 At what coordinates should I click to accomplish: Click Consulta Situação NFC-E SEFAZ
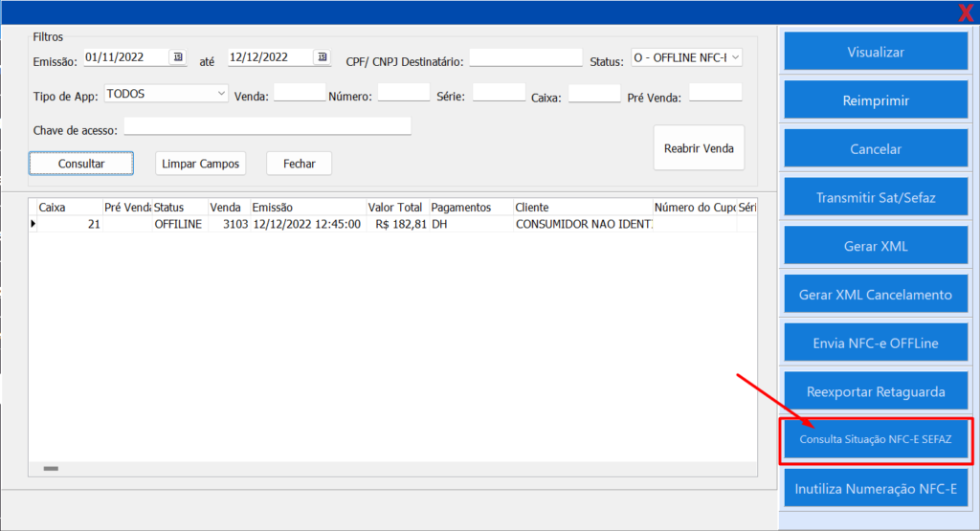tap(876, 441)
